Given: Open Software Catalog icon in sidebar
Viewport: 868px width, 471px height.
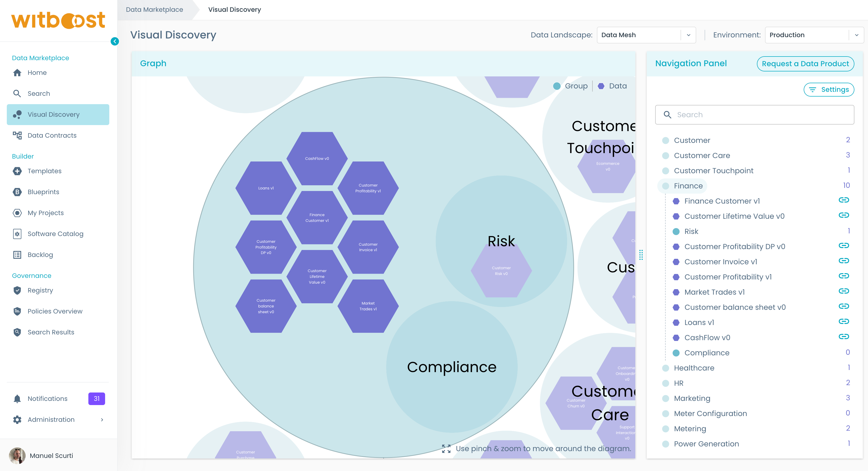Looking at the screenshot, I should (x=17, y=234).
